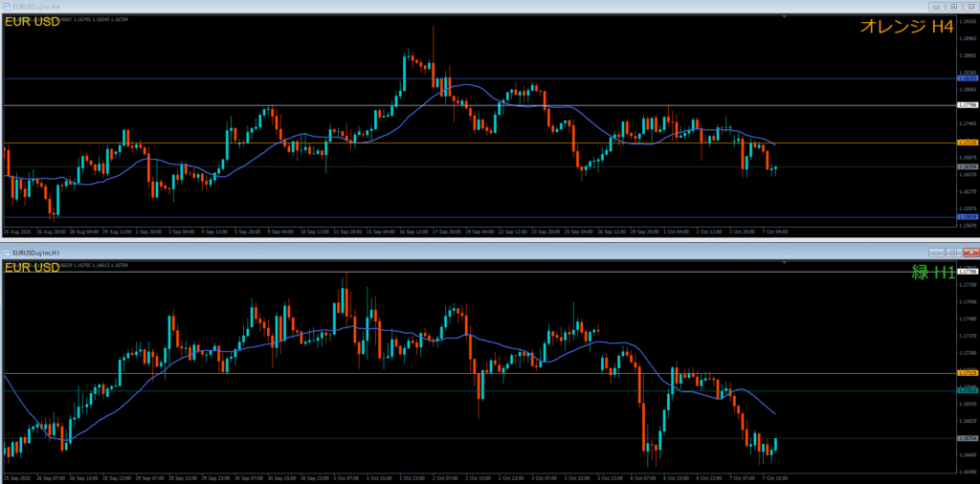Click the chart shift triangle on H1 chart
The image size is (980, 484).
tap(785, 263)
